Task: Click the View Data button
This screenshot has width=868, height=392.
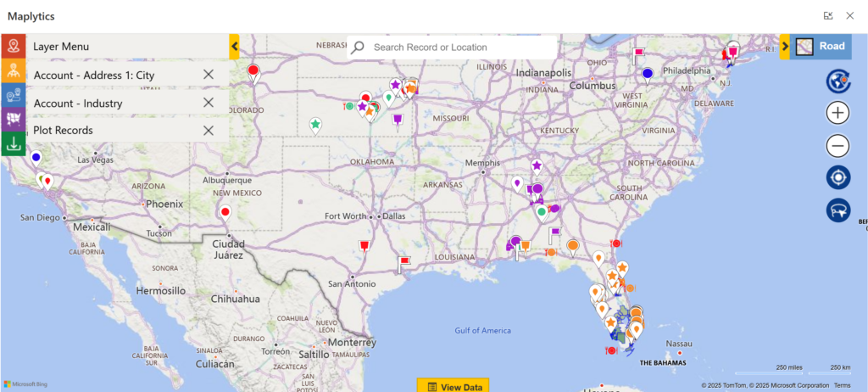Action: point(453,386)
